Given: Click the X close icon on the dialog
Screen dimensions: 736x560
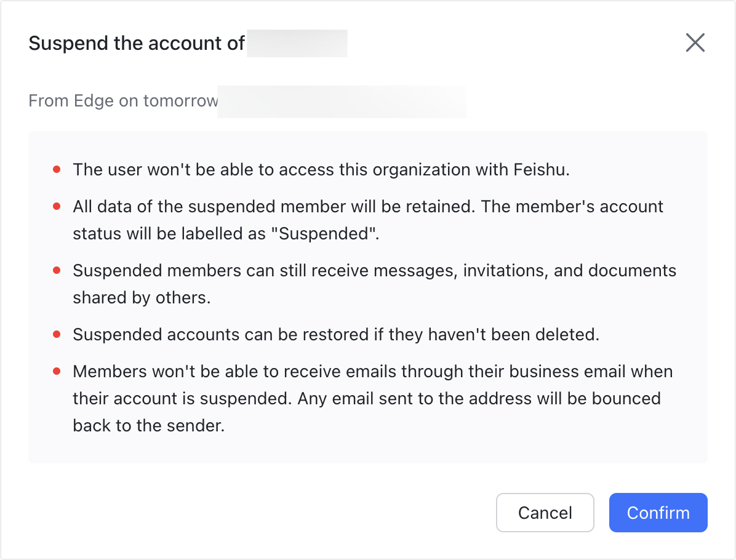Looking at the screenshot, I should [695, 42].
